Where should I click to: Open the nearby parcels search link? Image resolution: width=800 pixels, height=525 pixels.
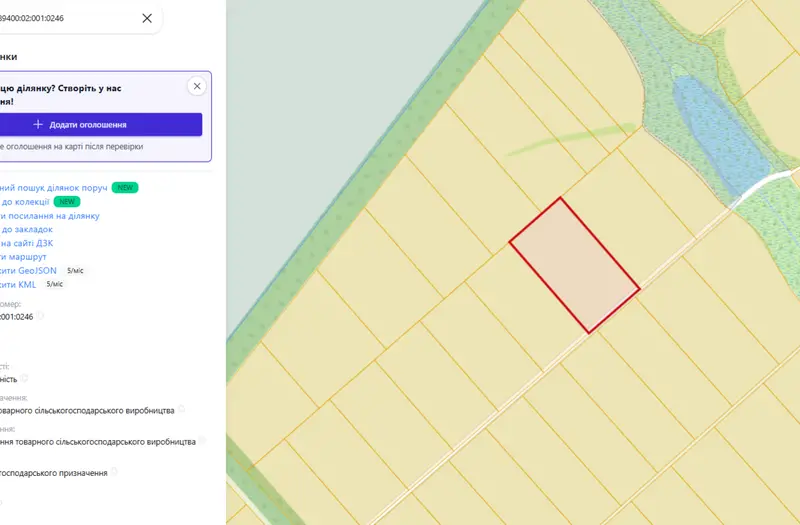pos(54,188)
